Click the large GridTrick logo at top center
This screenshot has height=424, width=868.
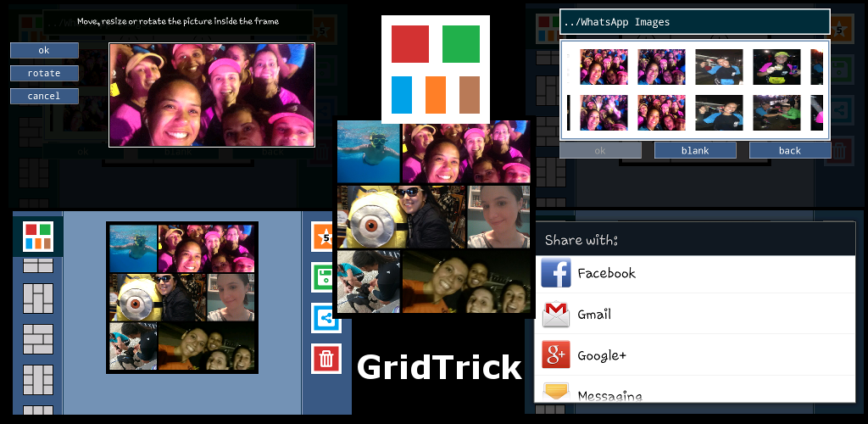click(x=436, y=70)
